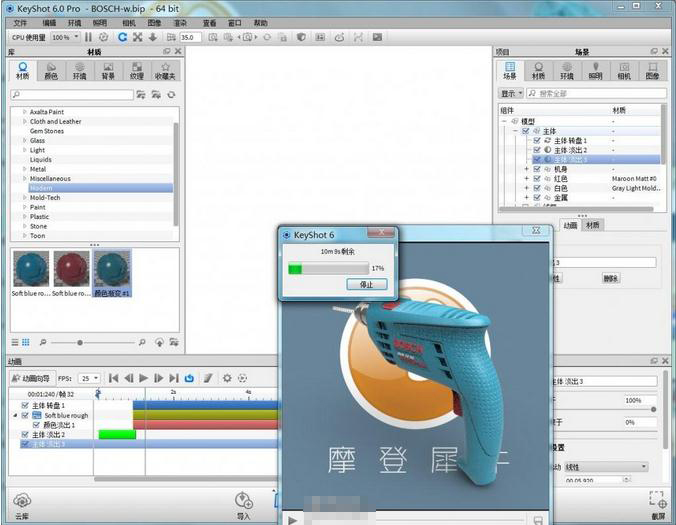The width and height of the screenshot is (676, 525).
Task: Click the 35.0 focal length field
Action: tap(190, 38)
